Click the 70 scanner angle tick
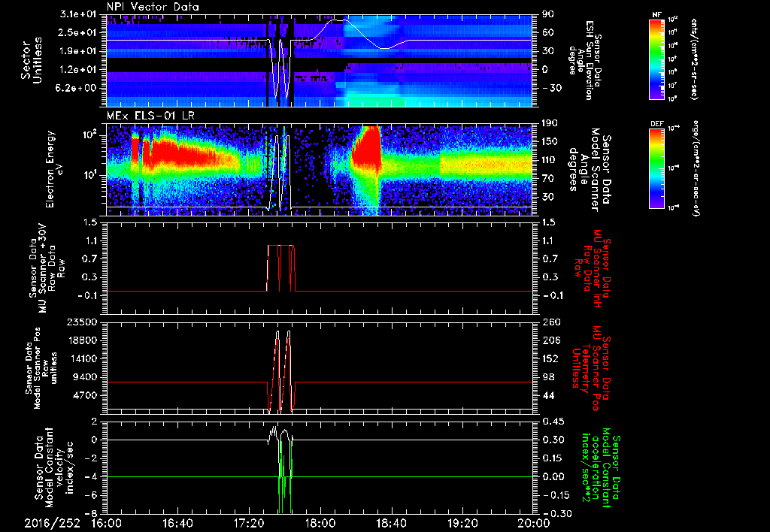The width and height of the screenshot is (770, 532). 547,179
